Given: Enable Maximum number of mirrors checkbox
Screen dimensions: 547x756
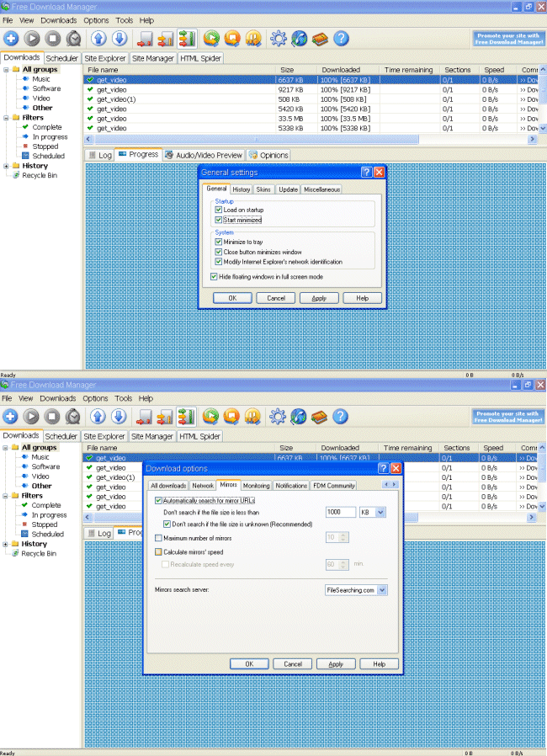Looking at the screenshot, I should (158, 538).
